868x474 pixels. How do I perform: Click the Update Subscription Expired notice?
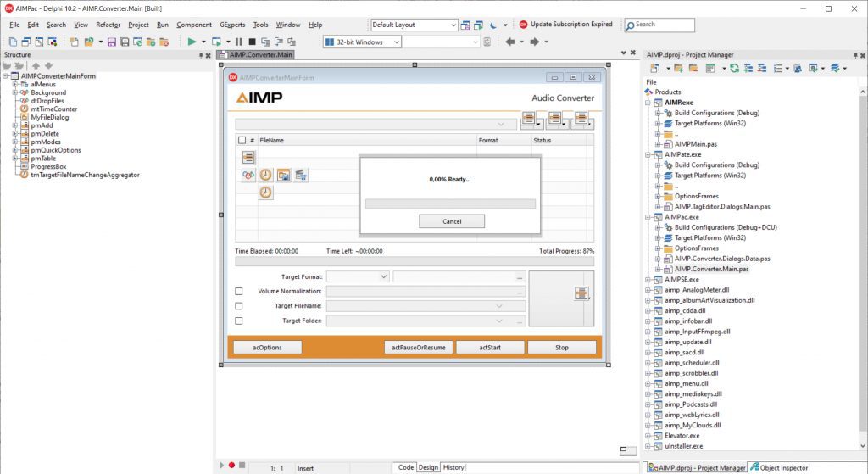pyautogui.click(x=565, y=25)
